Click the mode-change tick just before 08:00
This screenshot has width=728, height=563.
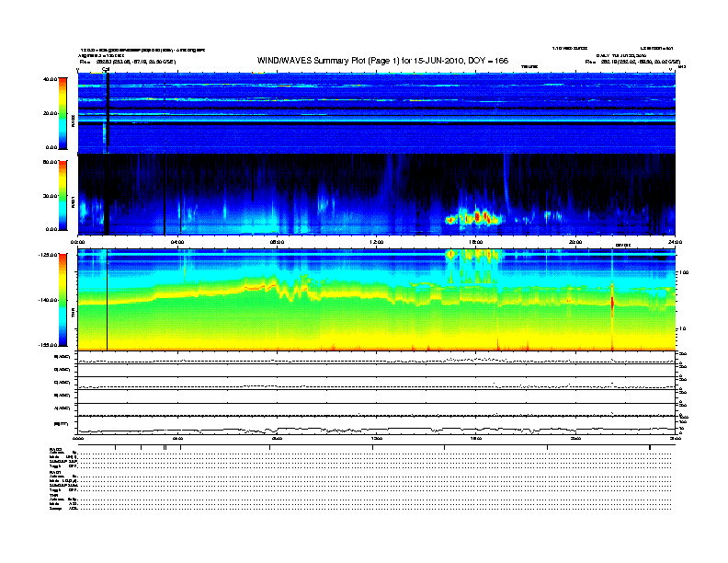[270, 447]
